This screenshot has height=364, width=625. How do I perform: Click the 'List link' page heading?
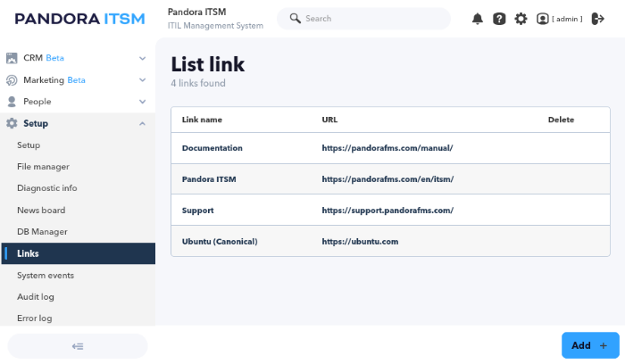(208, 64)
